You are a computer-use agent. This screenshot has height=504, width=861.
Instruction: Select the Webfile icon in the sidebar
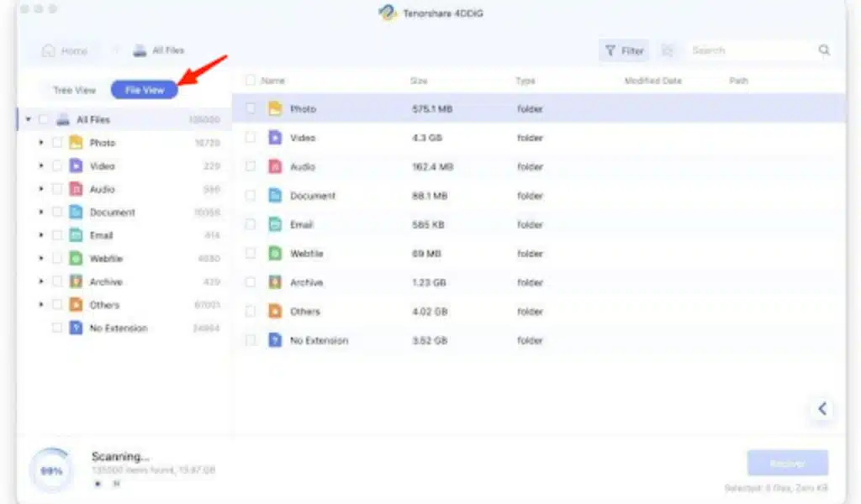[x=74, y=258]
